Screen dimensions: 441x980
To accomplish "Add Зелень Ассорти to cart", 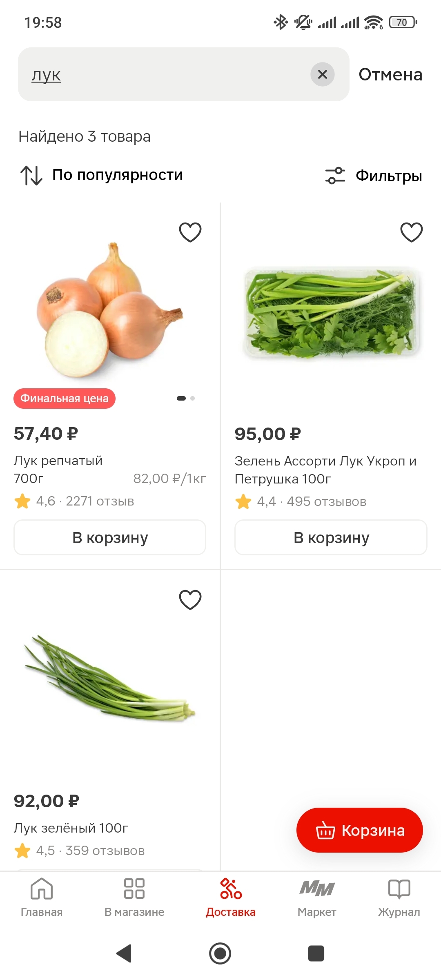I will (x=331, y=537).
